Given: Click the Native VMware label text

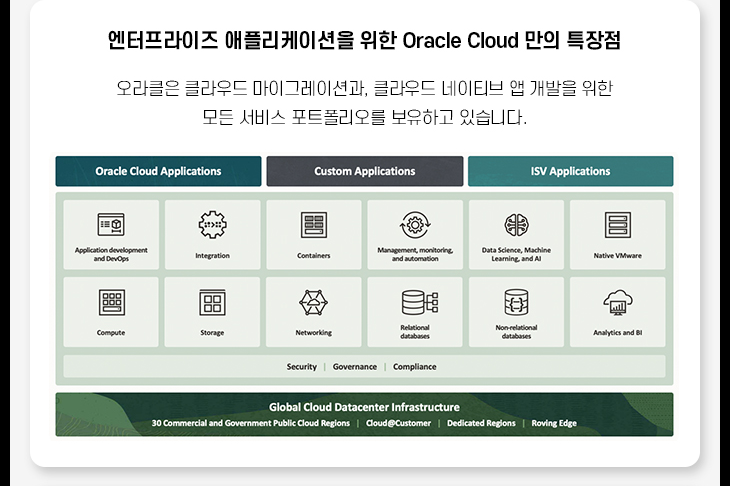Looking at the screenshot, I should (617, 256).
